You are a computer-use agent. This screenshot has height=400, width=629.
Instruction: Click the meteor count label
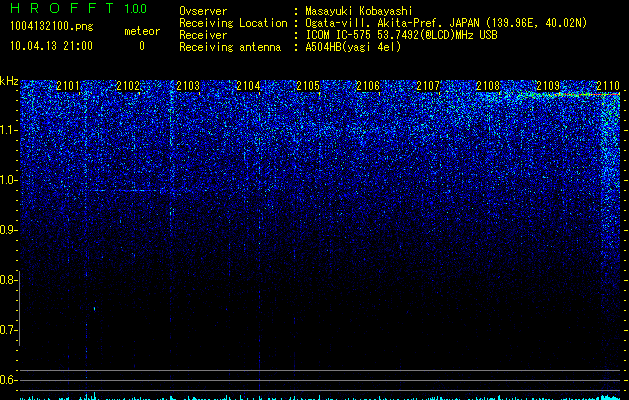tap(142, 31)
